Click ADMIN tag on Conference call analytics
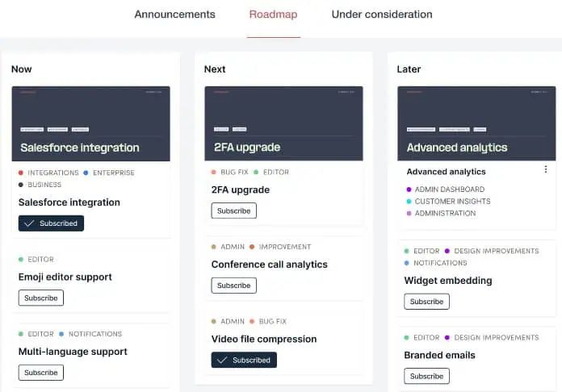This screenshot has width=562, height=392. click(x=229, y=247)
